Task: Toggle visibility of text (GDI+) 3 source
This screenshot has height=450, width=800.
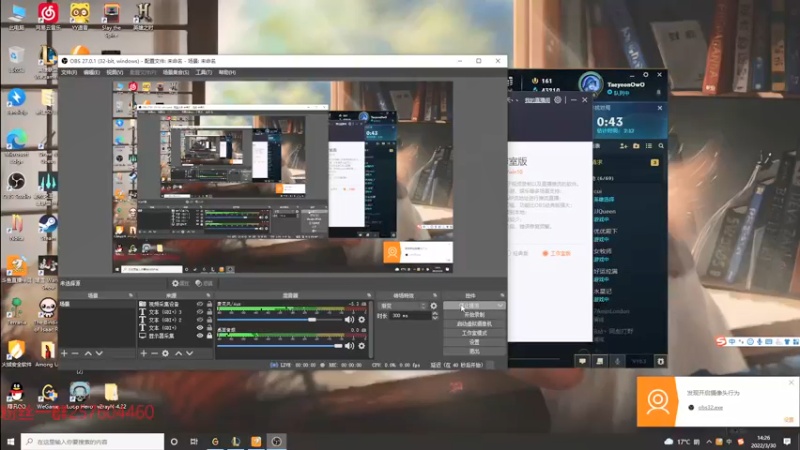Action: tap(200, 312)
